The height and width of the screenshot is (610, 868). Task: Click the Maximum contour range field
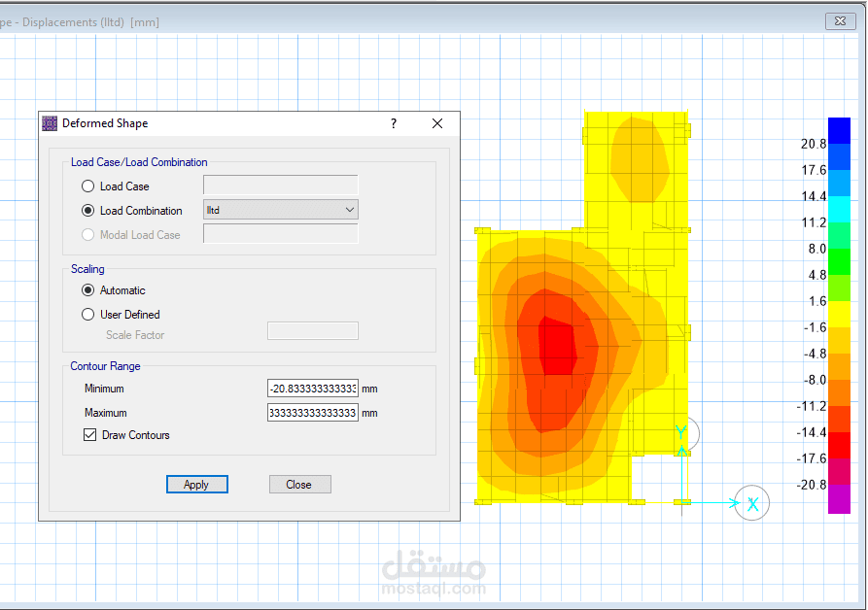pos(313,413)
